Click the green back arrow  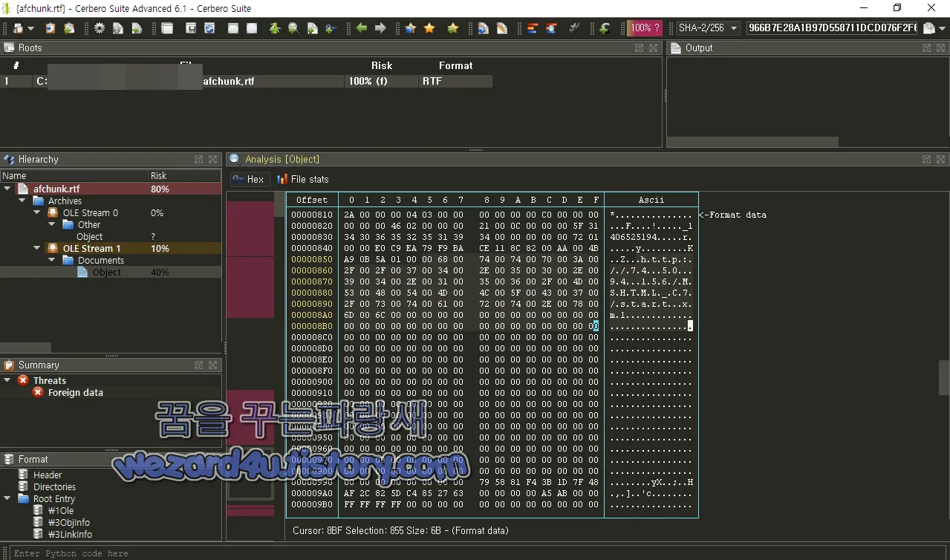(361, 28)
